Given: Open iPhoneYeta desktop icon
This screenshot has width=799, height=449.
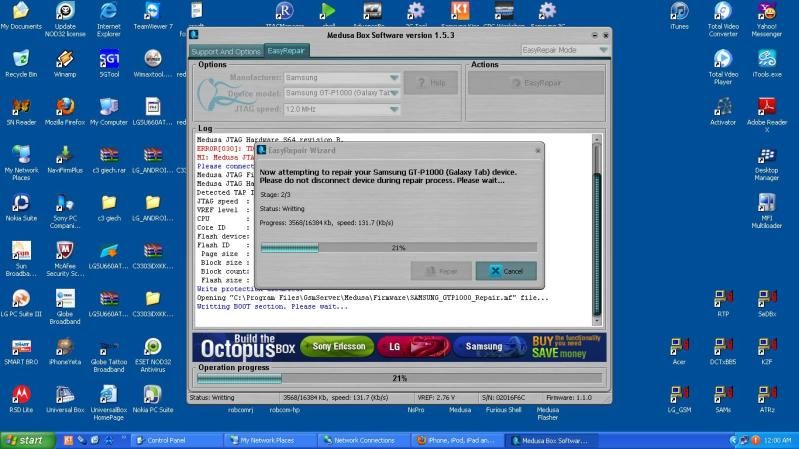Looking at the screenshot, I should (x=65, y=351).
